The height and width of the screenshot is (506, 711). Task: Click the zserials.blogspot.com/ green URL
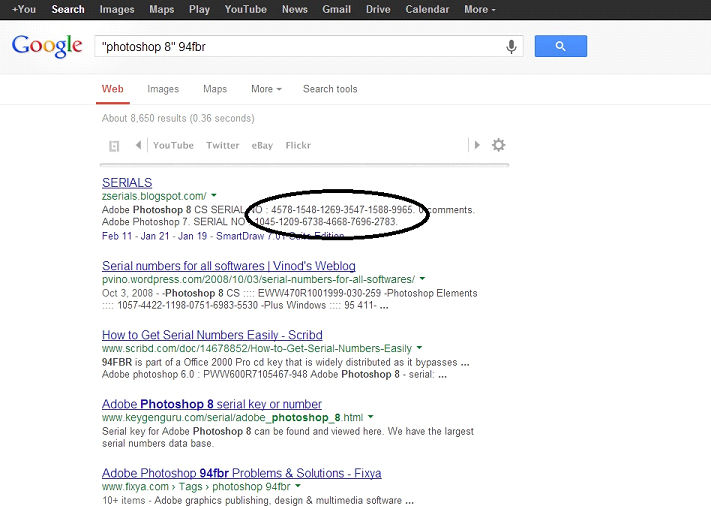154,196
